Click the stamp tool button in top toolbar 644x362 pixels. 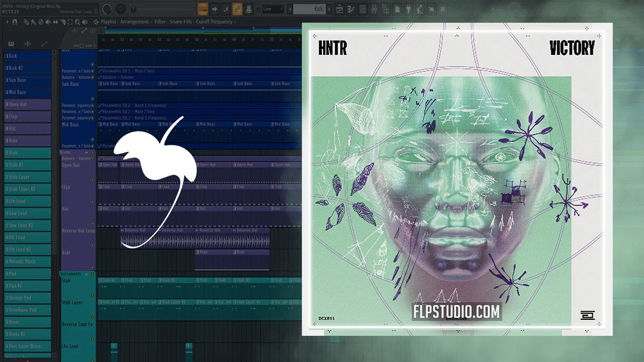pos(249,9)
